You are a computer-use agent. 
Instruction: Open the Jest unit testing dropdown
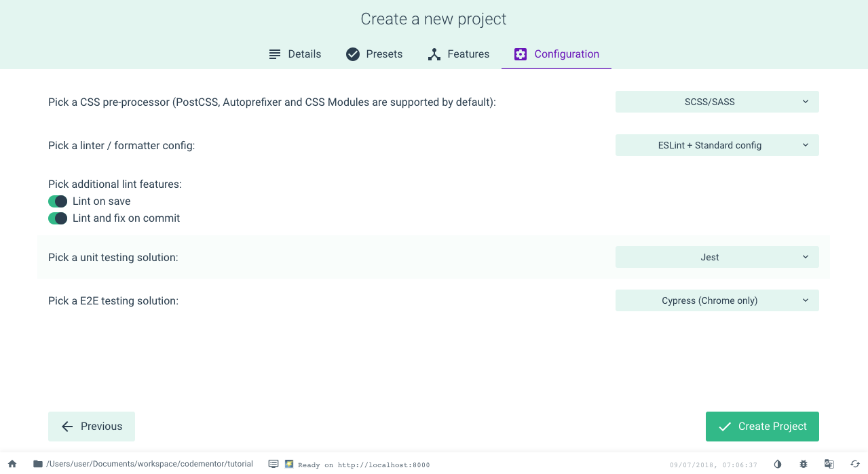coord(717,257)
